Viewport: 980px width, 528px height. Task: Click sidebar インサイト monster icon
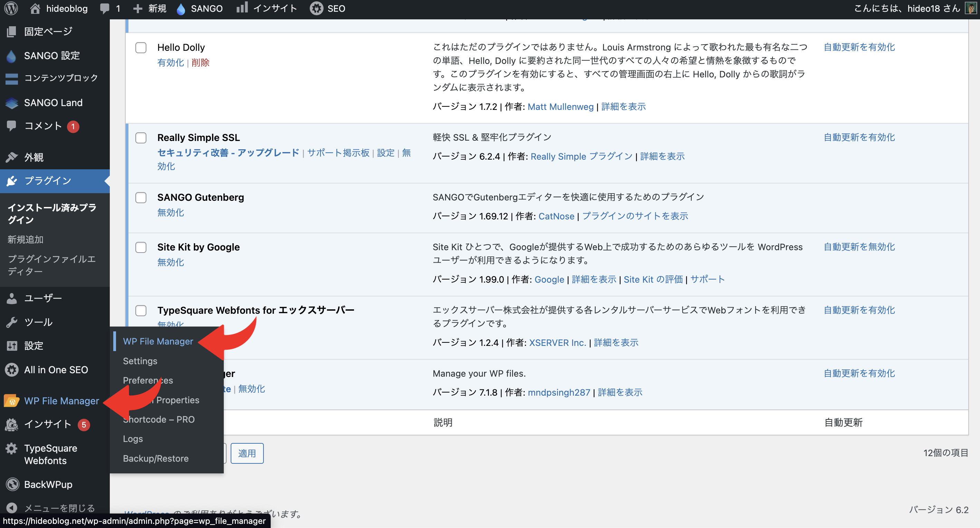(11, 424)
